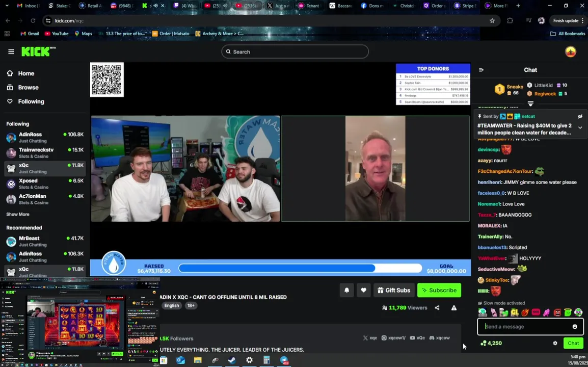The image size is (588, 367).
Task: Go to Home in sidebar
Action: tap(21, 73)
